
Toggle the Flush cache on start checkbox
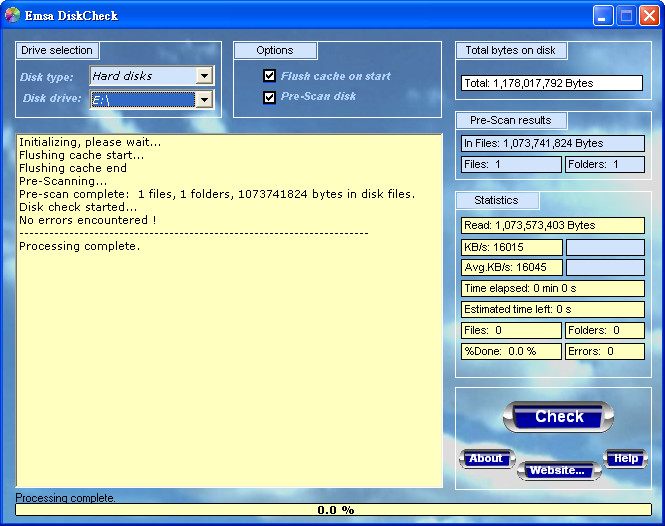(x=269, y=76)
